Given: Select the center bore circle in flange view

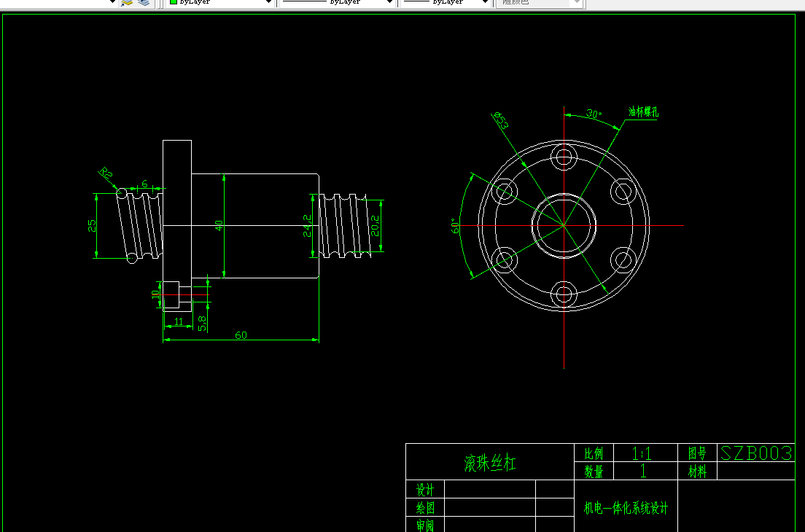Looking at the screenshot, I should click(x=564, y=226).
